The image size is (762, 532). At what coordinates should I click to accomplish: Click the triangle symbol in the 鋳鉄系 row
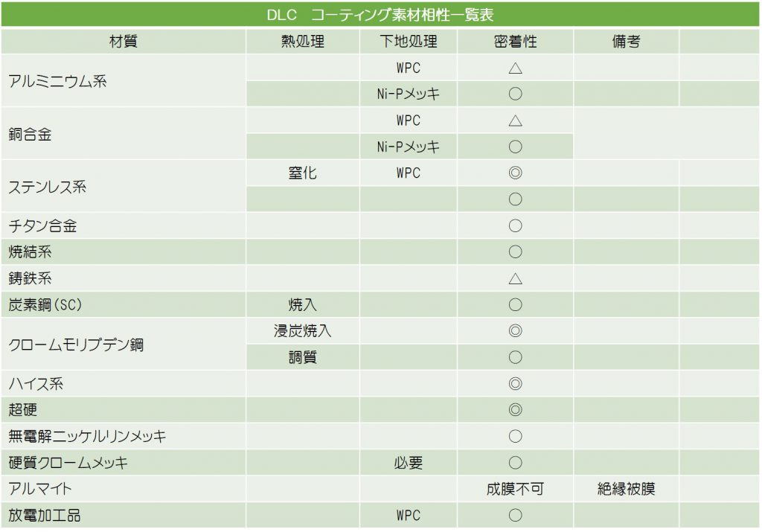point(515,278)
